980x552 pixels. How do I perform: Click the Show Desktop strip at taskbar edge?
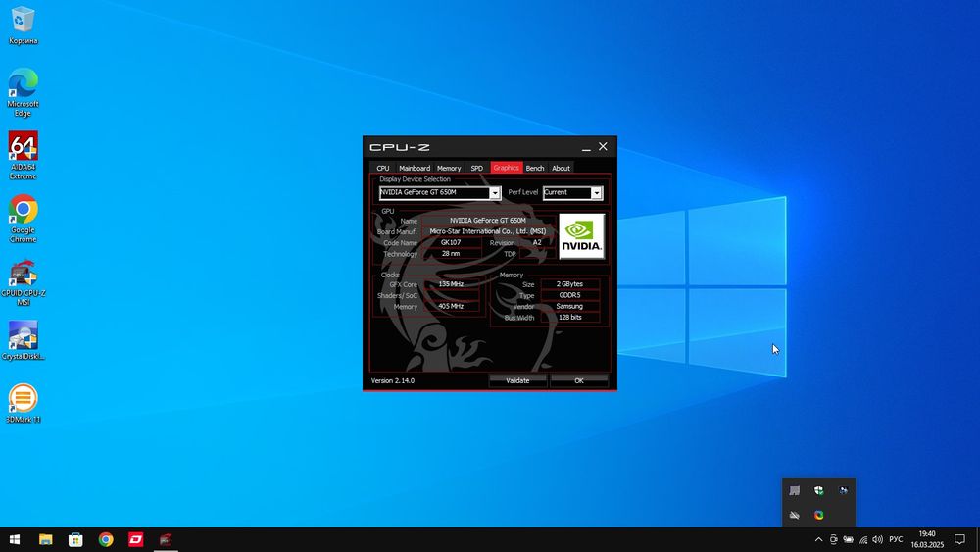click(x=977, y=539)
